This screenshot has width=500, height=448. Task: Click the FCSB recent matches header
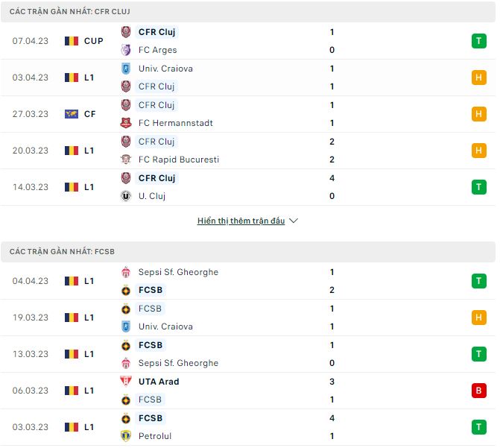(x=63, y=252)
